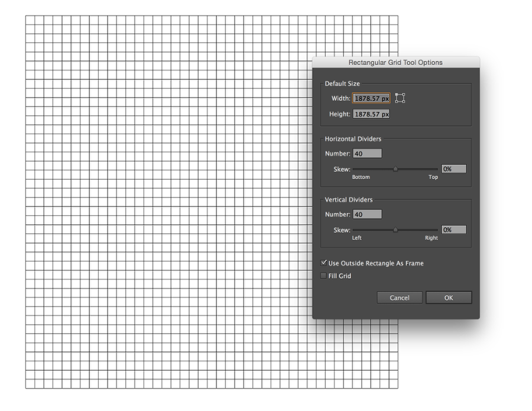Click the Horizontal Dividers Skew percentage field
The height and width of the screenshot is (411, 532).
pos(454,169)
